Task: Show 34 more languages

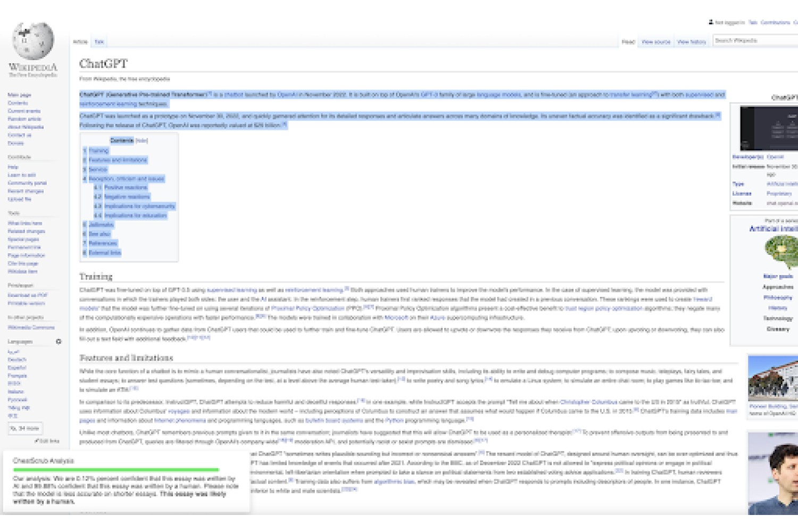Action: pyautogui.click(x=25, y=428)
